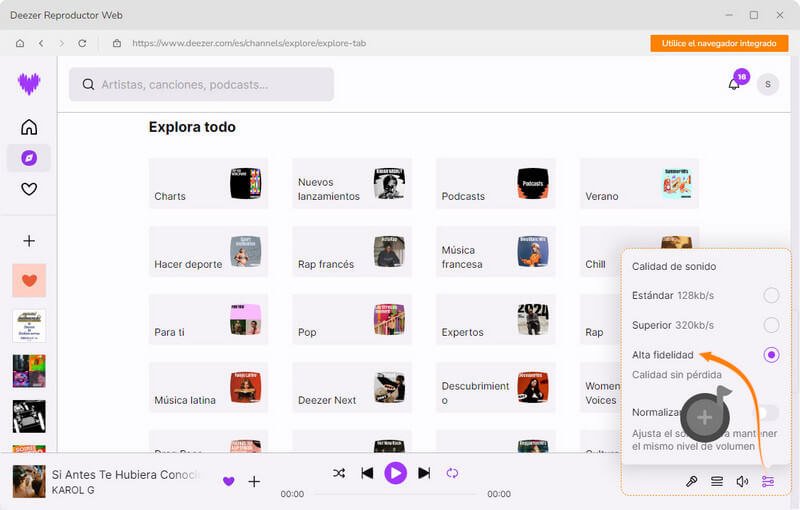This screenshot has width=800, height=510.
Task: Select the Explore compass icon in the sidebar
Action: pyautogui.click(x=29, y=158)
